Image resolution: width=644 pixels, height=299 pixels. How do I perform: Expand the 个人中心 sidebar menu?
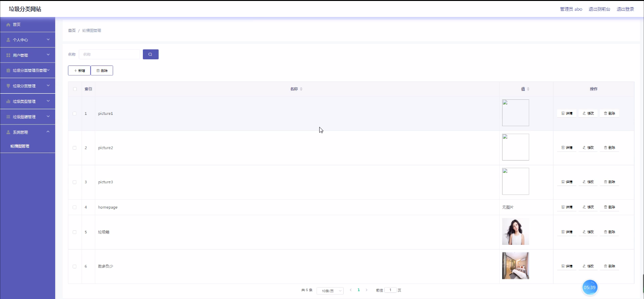coord(27,40)
